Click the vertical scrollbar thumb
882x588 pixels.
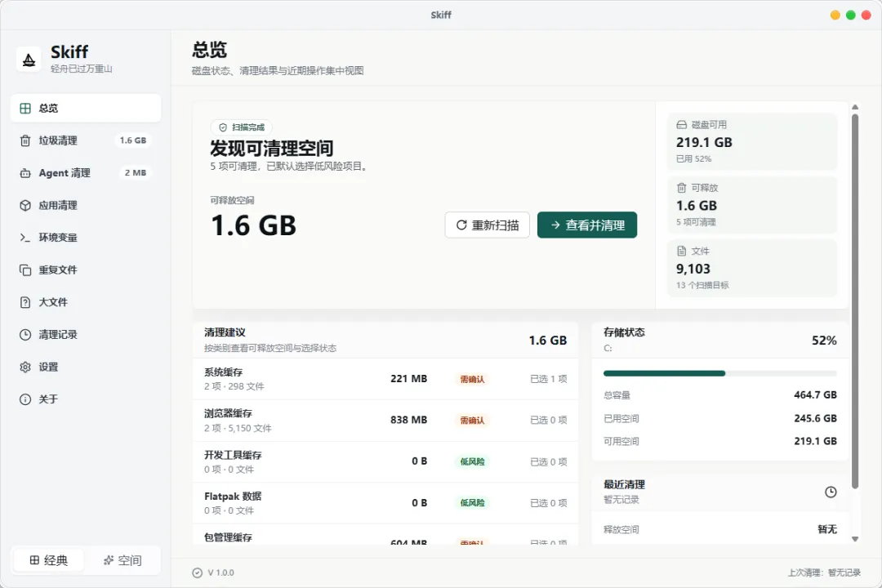point(855,301)
